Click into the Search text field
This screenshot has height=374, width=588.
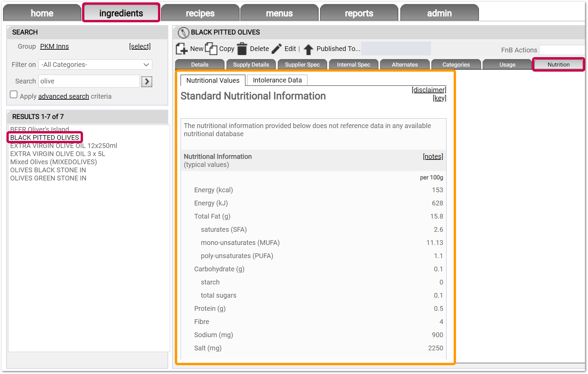[89, 81]
